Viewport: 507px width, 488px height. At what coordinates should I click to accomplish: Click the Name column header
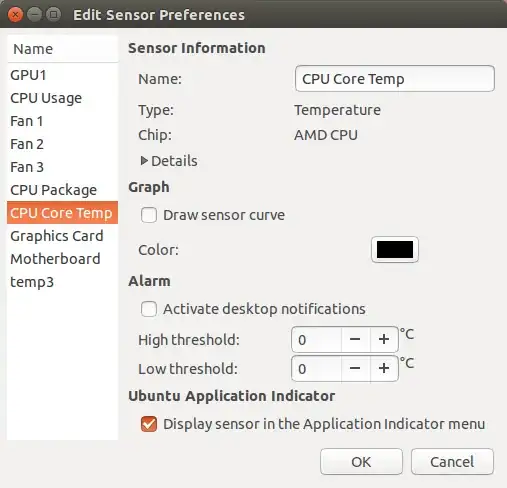pos(62,49)
